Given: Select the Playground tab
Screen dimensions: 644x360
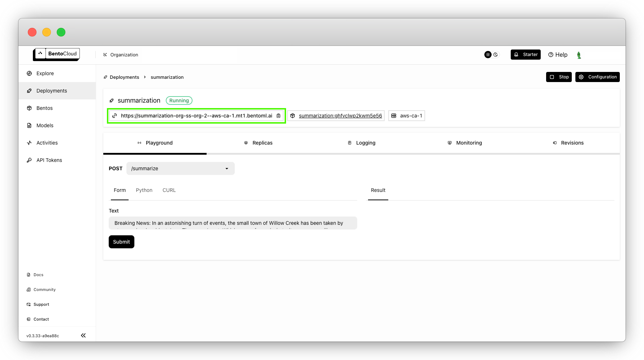Looking at the screenshot, I should (x=155, y=143).
